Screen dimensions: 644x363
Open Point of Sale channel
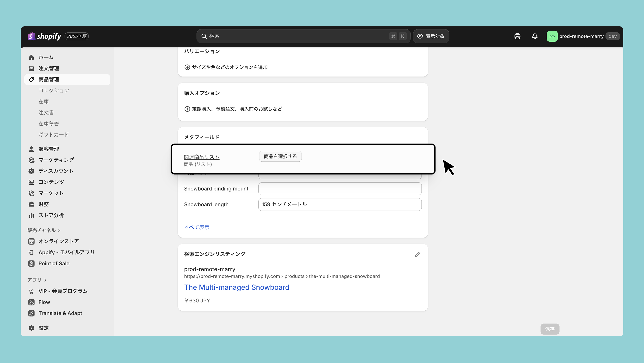coord(54,263)
